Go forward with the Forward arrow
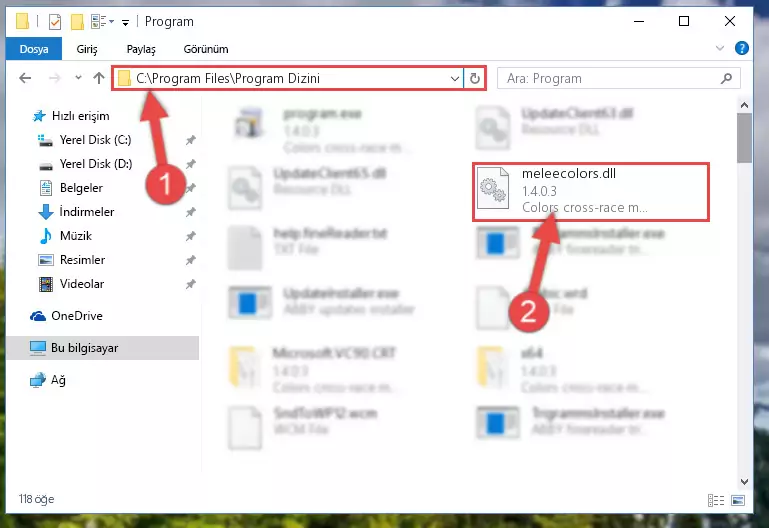 [x=54, y=78]
